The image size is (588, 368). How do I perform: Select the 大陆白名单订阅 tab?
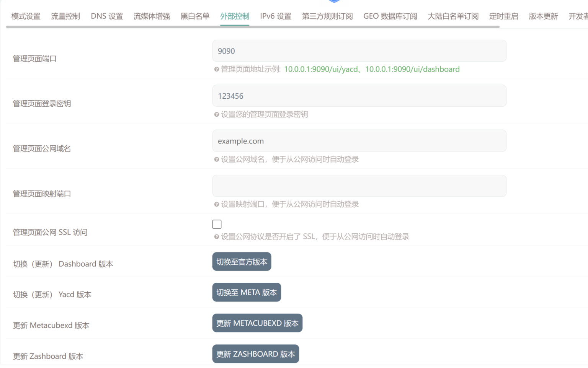pos(453,16)
